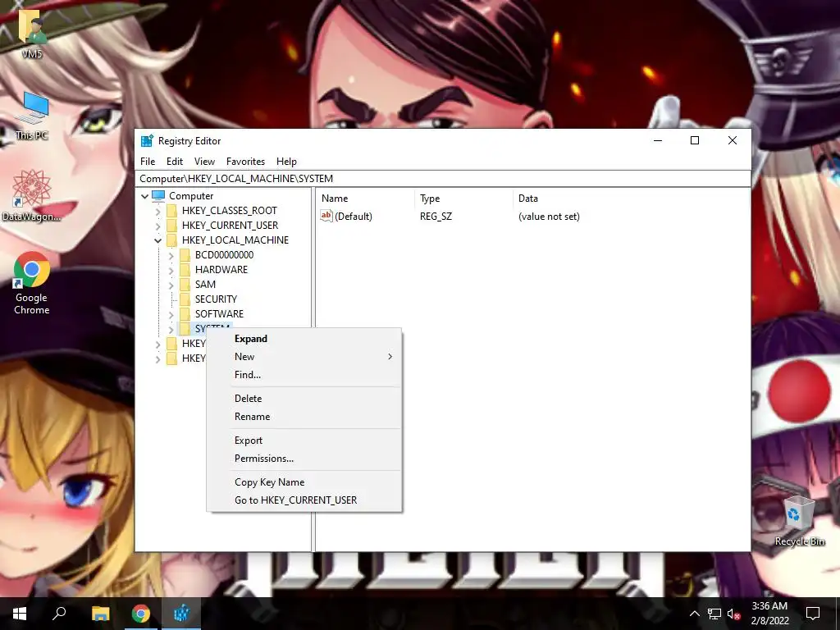Open the View menu

[x=204, y=162]
